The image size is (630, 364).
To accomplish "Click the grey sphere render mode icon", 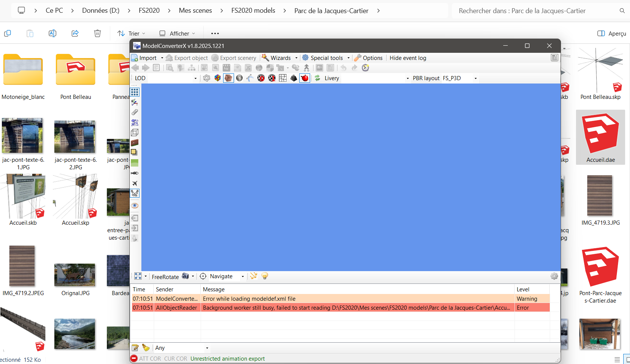I will pos(239,78).
